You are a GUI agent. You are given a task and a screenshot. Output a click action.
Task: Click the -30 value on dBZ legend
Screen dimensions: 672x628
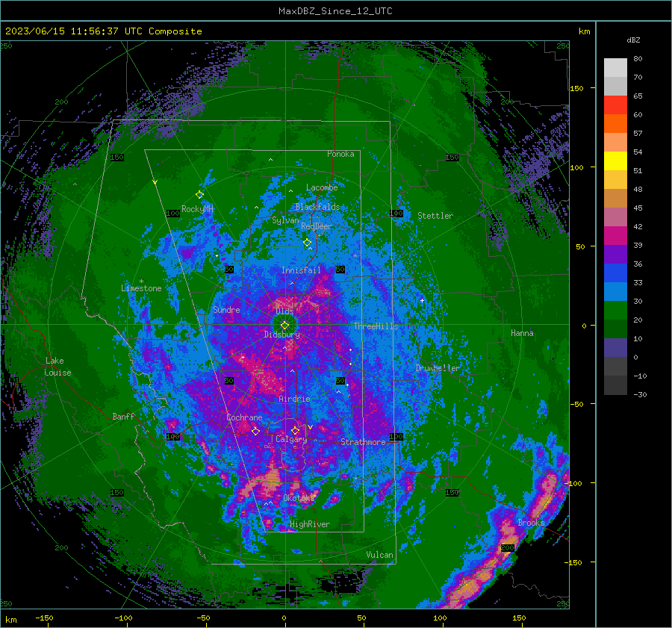point(640,394)
